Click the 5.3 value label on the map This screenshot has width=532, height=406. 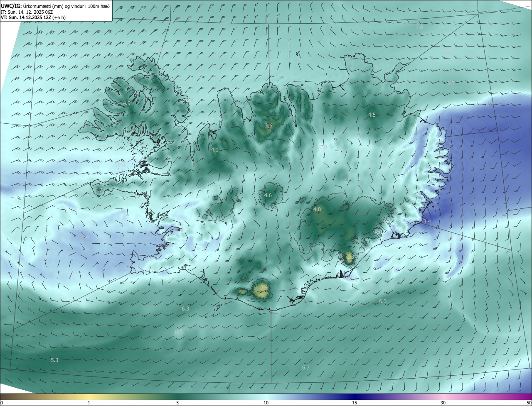tap(54, 360)
